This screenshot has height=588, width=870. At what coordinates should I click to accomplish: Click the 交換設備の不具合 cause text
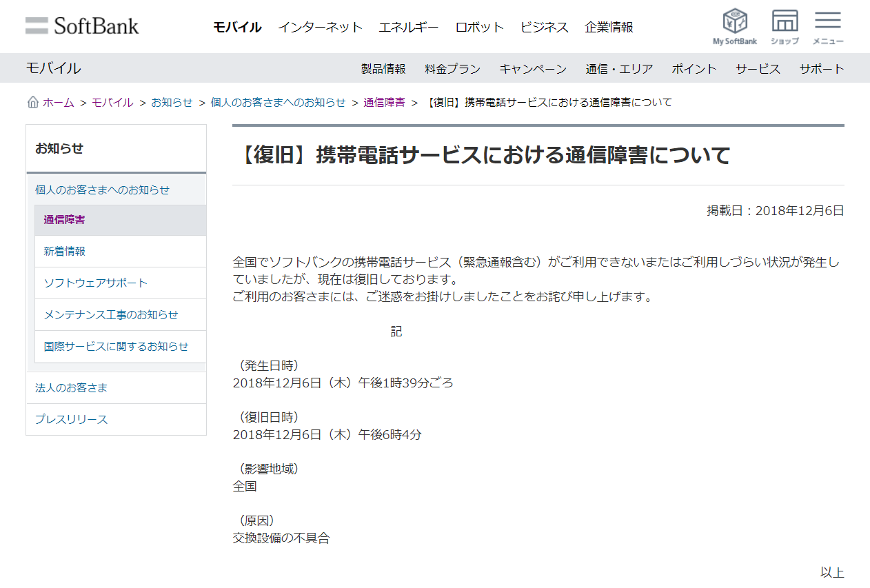click(x=281, y=538)
